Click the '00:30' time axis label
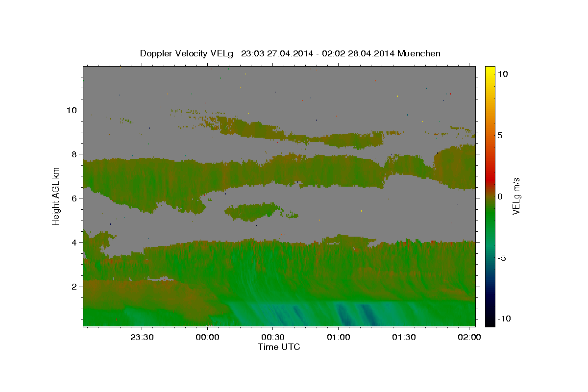This screenshot has height=392, width=588. pyautogui.click(x=273, y=338)
